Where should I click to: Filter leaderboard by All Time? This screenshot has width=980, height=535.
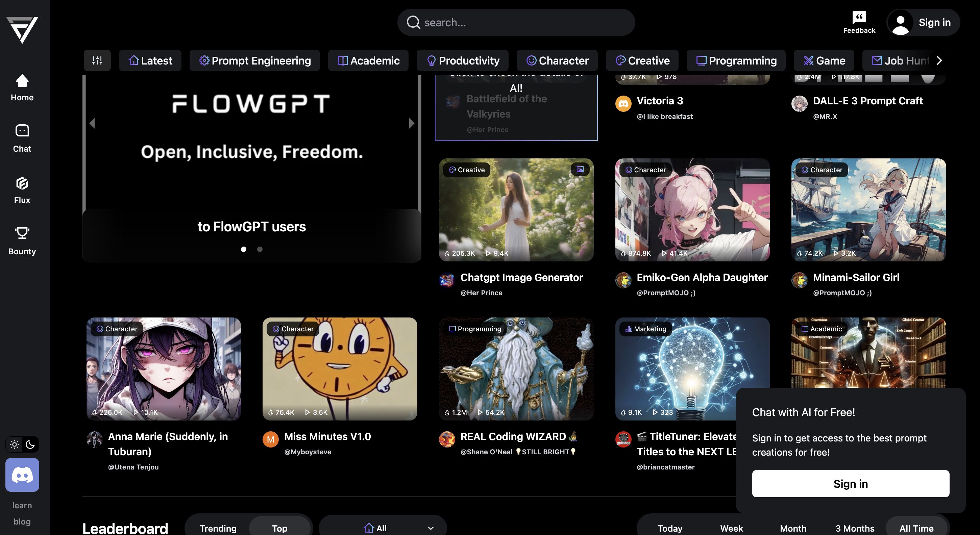[916, 528]
